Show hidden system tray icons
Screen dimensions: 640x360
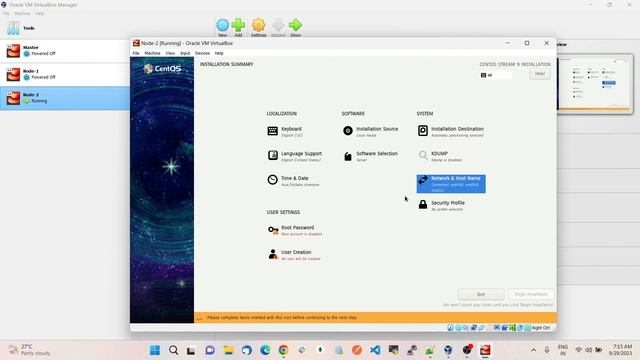pyautogui.click(x=533, y=350)
